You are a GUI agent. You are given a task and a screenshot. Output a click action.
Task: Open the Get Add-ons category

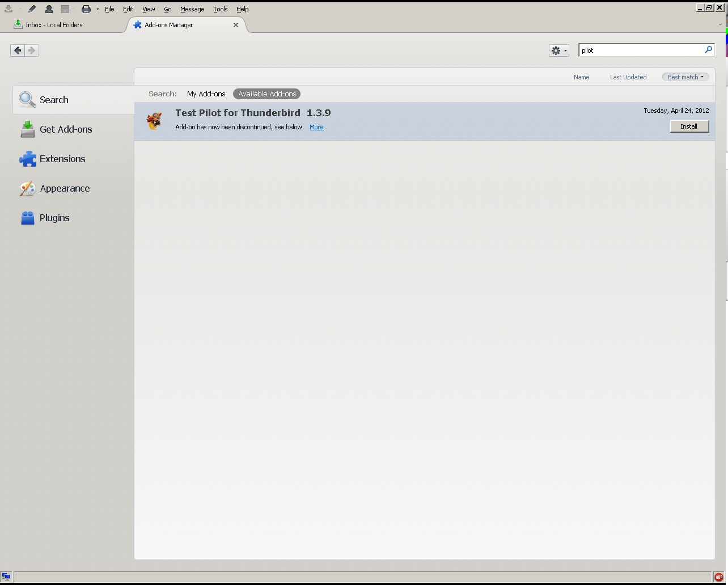(x=74, y=129)
